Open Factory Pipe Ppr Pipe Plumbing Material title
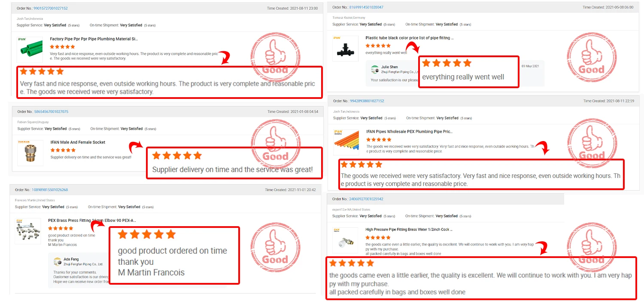 pyautogui.click(x=94, y=39)
